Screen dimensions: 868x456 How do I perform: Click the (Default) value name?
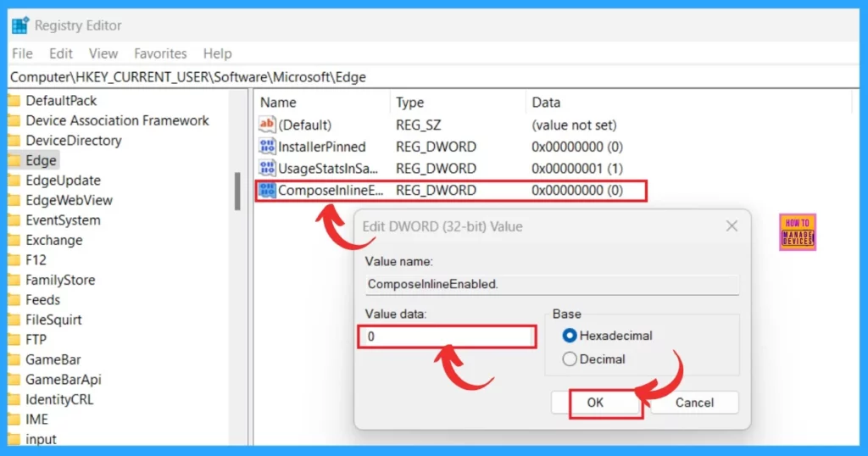point(305,125)
